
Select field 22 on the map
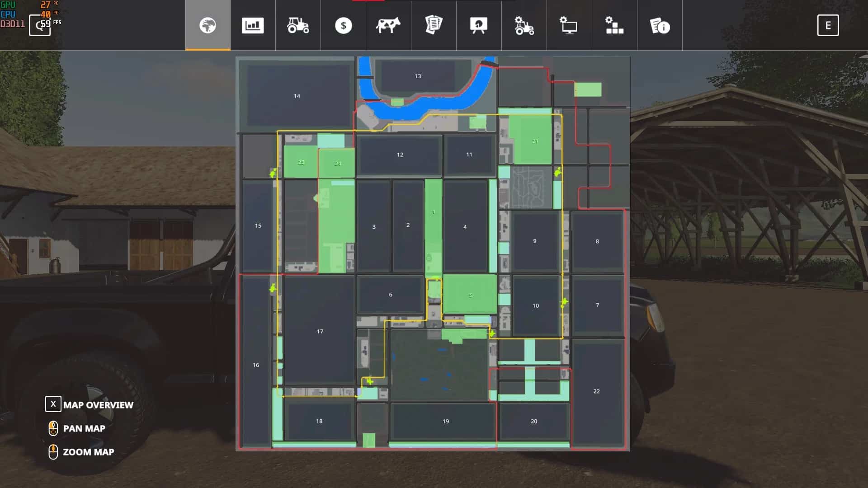pyautogui.click(x=596, y=391)
